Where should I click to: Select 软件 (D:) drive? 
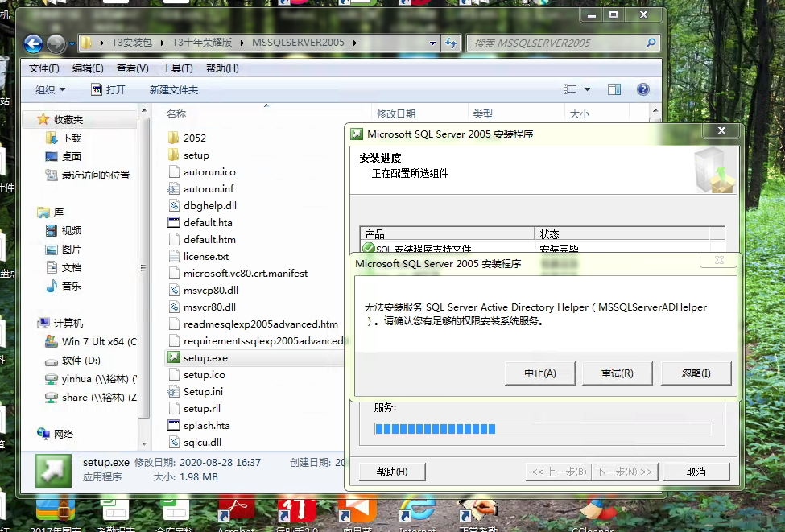coord(81,360)
